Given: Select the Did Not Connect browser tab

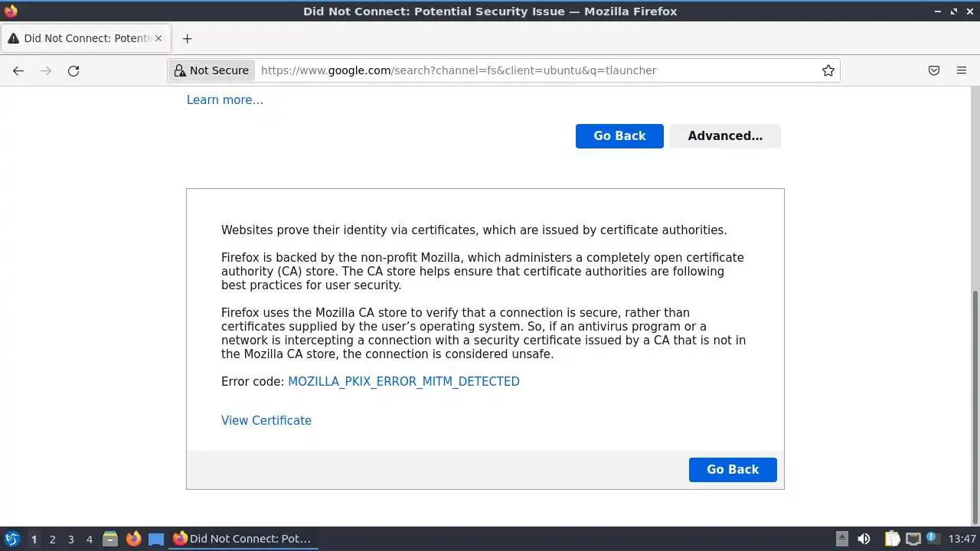Looking at the screenshot, I should (x=84, y=38).
